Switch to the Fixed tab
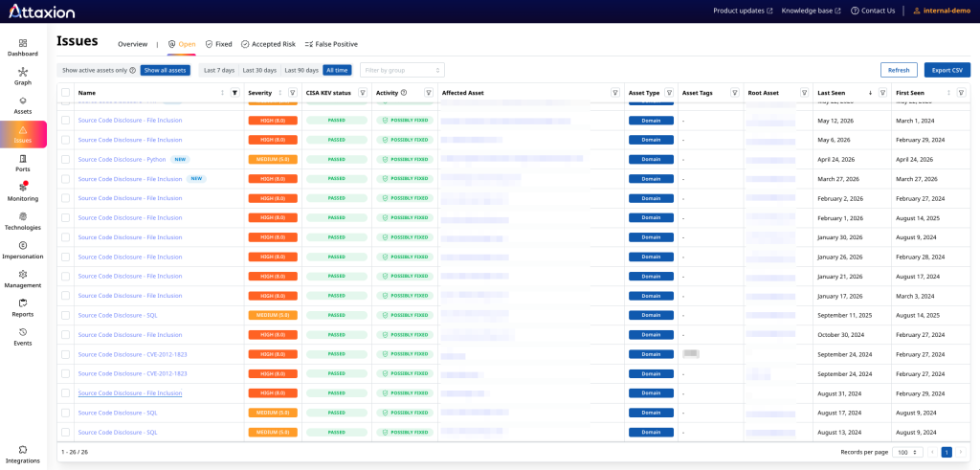The image size is (980, 470). click(x=219, y=44)
